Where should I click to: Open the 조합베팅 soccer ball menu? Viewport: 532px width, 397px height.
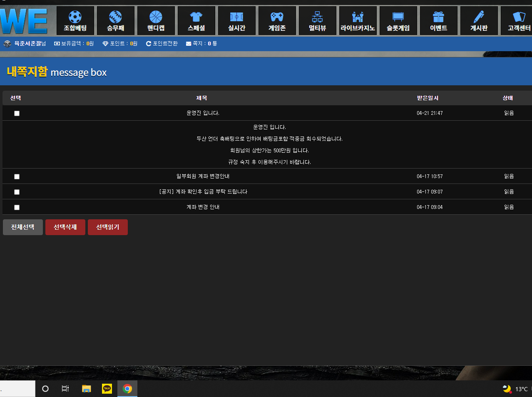[x=75, y=21]
